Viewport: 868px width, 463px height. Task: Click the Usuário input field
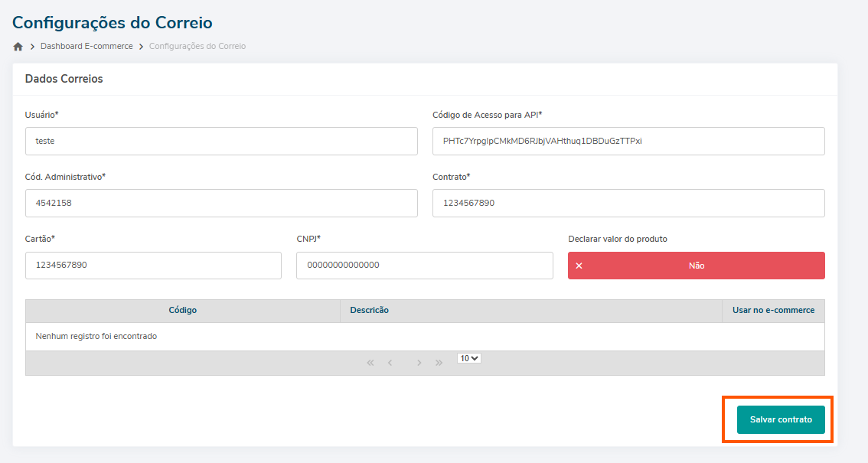click(x=221, y=142)
